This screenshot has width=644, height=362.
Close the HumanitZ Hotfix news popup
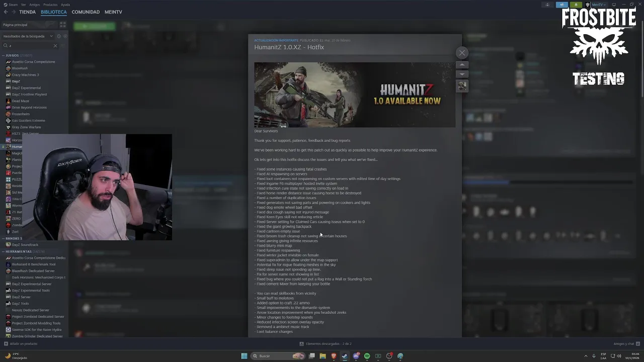pos(462,53)
